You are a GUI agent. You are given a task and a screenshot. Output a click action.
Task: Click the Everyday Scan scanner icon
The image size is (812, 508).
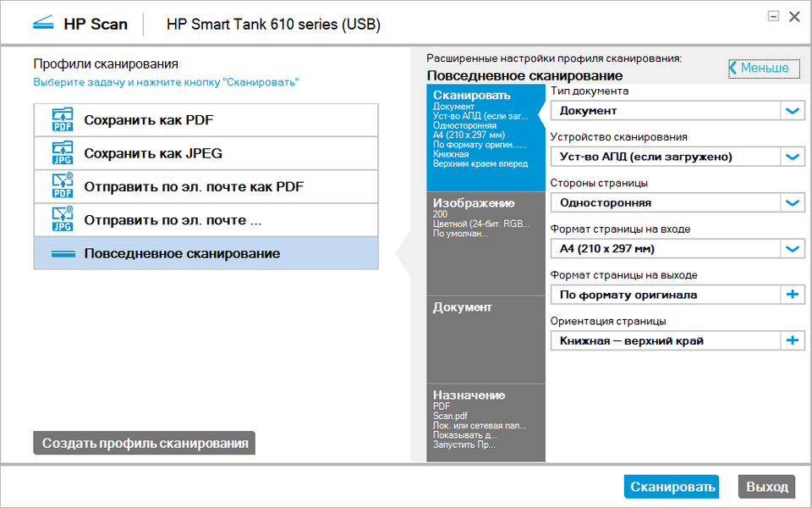pyautogui.click(x=63, y=254)
